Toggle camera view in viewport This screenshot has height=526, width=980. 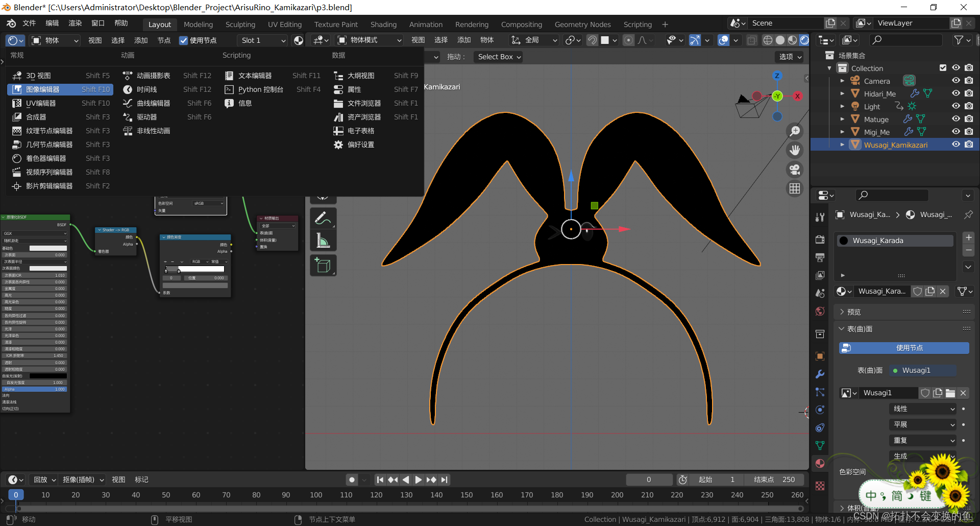[795, 170]
